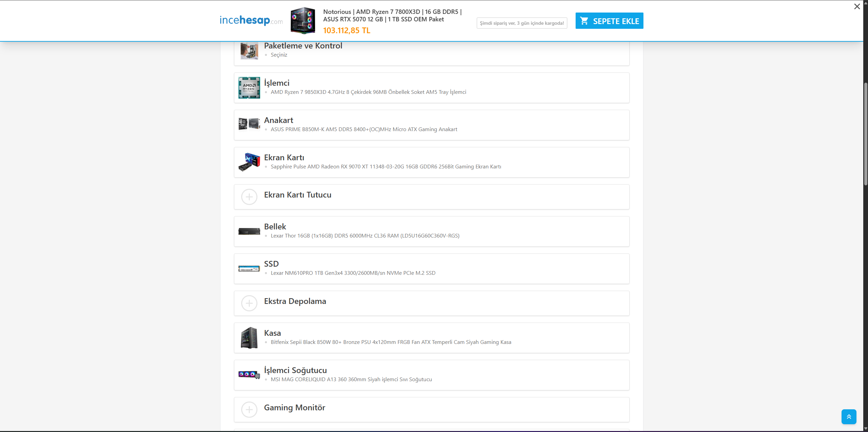The image size is (868, 432).
Task: Click the Seçiniz option text
Action: click(x=279, y=55)
